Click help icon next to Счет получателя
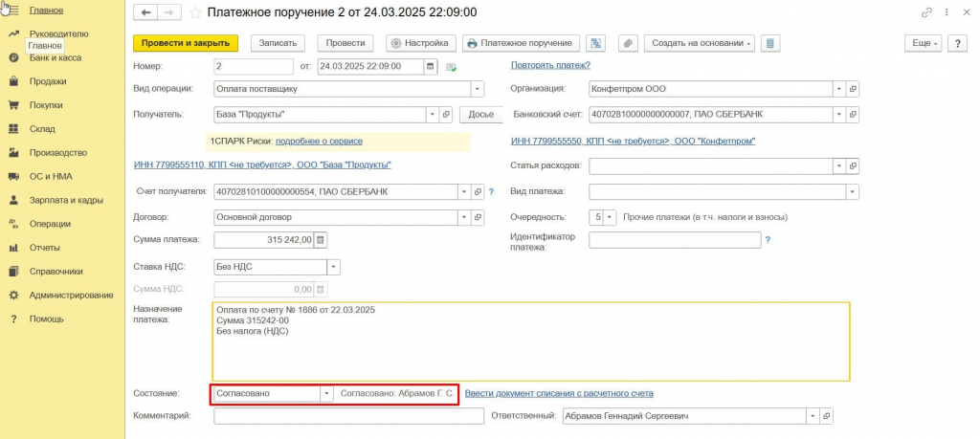Viewport: 980px width, 439px height. [491, 191]
